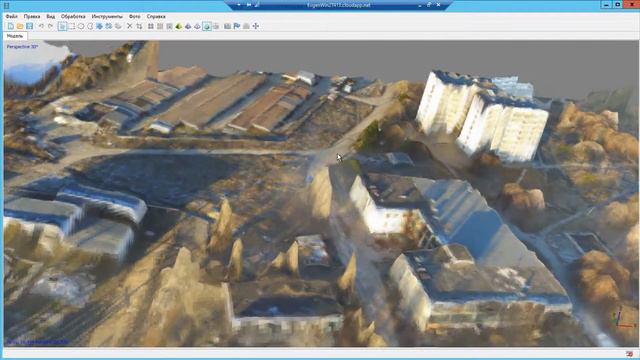The height and width of the screenshot is (360, 640).
Task: Open the Вид menu
Action: tap(51, 16)
